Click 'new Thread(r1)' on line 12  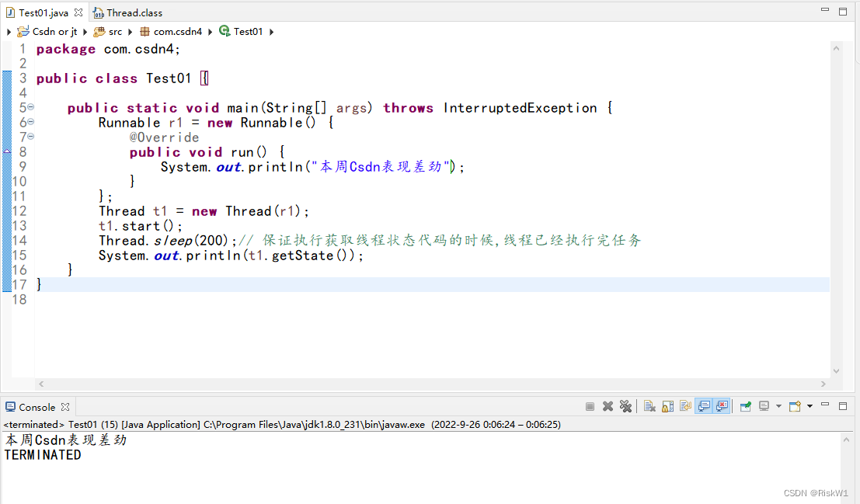246,211
